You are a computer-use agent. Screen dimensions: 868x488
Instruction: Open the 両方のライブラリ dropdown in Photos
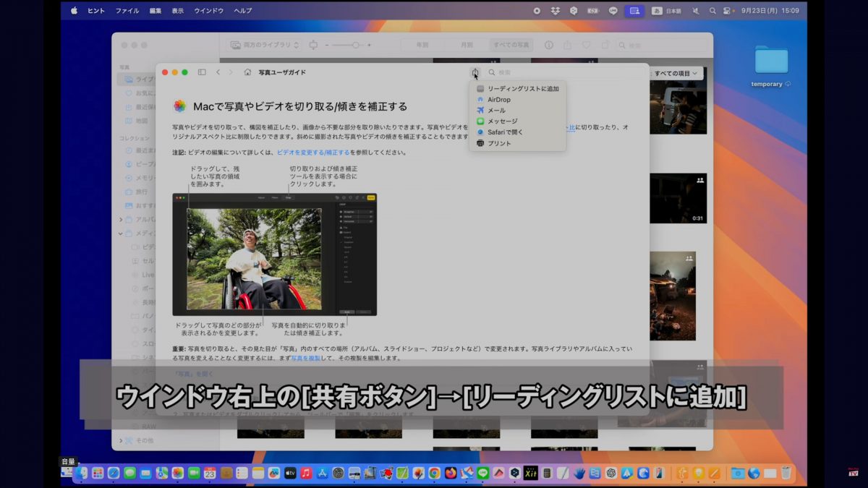264,45
